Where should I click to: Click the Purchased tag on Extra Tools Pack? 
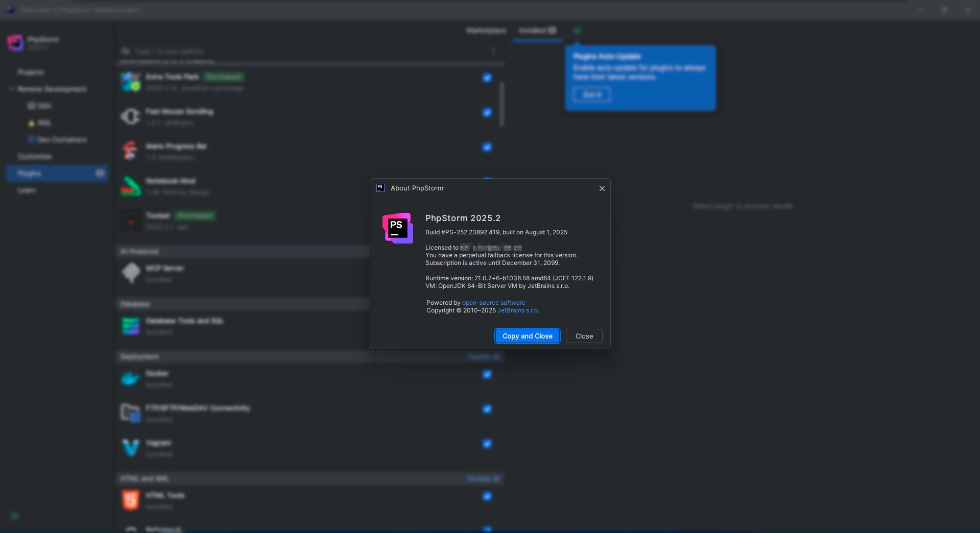point(224,77)
